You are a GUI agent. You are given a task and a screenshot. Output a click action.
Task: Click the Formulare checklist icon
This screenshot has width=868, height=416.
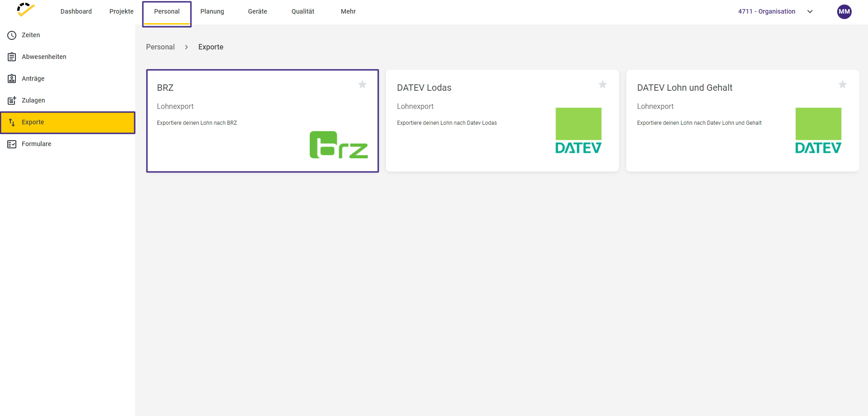[x=12, y=144]
